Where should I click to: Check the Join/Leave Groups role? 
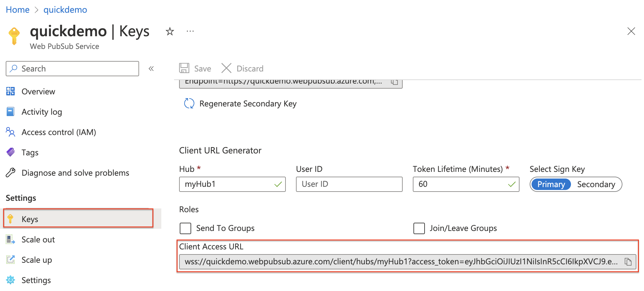419,228
